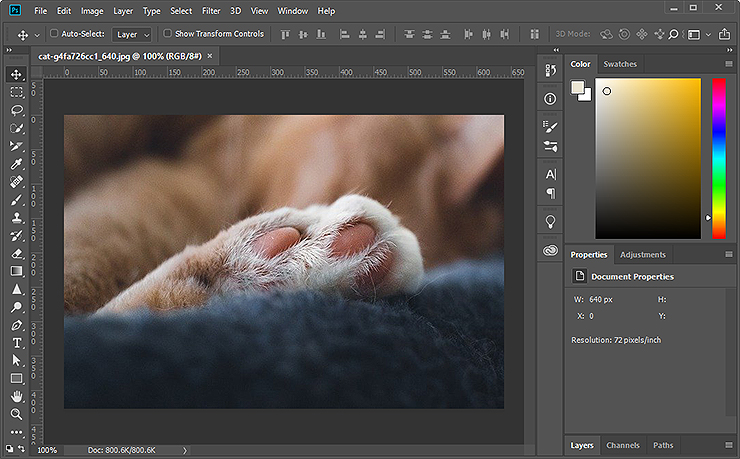Open the Creative Cloud Libraries panel icon
Viewport: 740px width, 459px height.
[550, 250]
